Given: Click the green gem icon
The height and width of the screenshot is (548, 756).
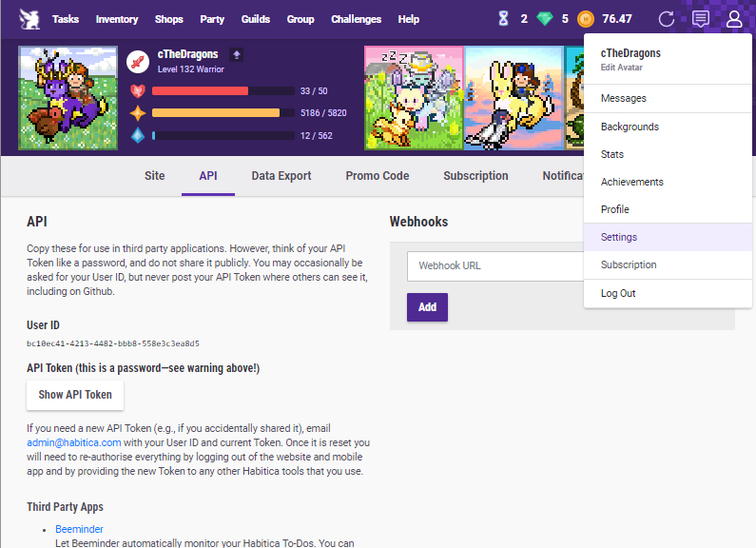Looking at the screenshot, I should 545,19.
